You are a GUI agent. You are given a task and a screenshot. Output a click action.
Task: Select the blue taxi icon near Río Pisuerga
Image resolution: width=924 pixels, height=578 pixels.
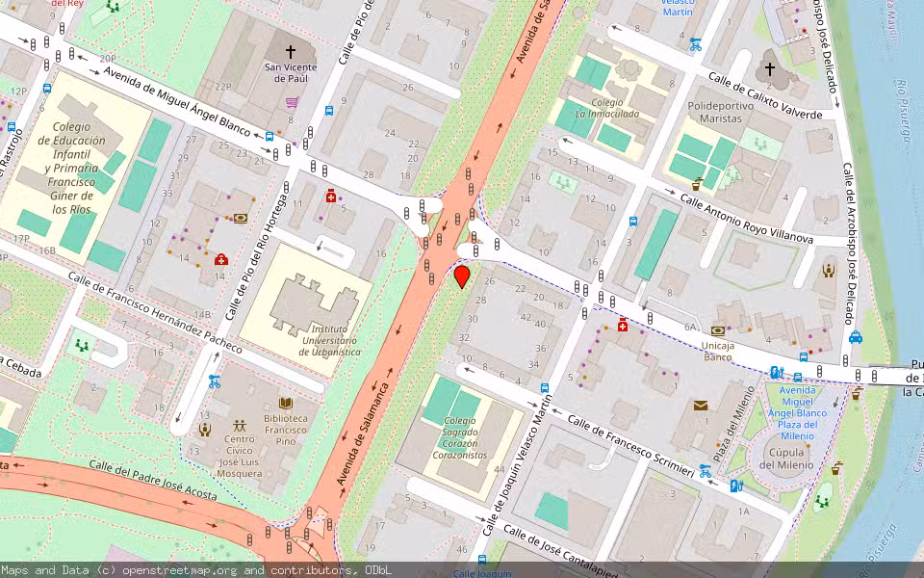pyautogui.click(x=856, y=337)
